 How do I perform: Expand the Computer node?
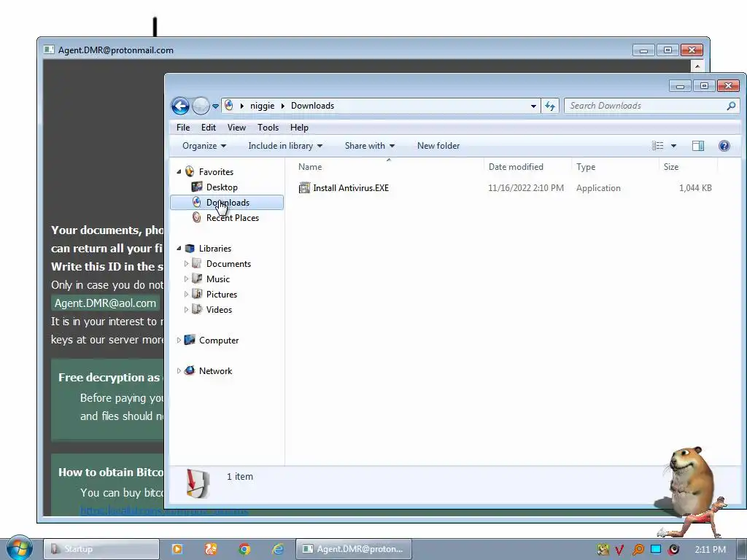click(x=179, y=341)
